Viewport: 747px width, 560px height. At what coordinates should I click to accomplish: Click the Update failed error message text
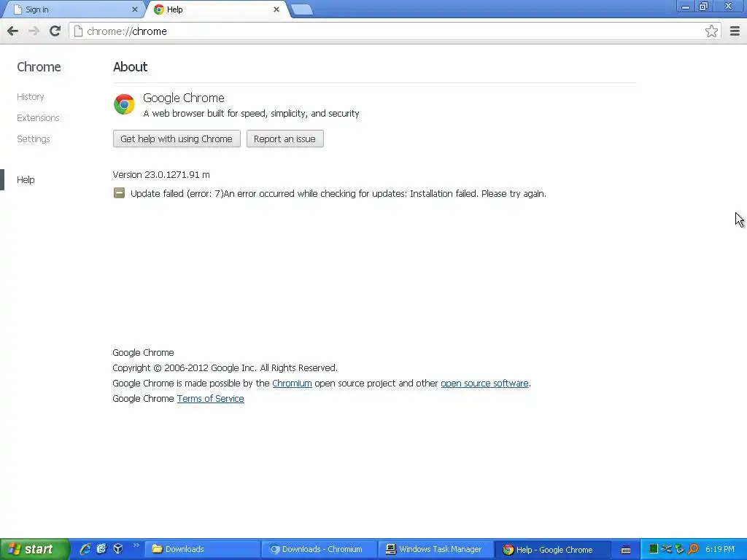338,194
